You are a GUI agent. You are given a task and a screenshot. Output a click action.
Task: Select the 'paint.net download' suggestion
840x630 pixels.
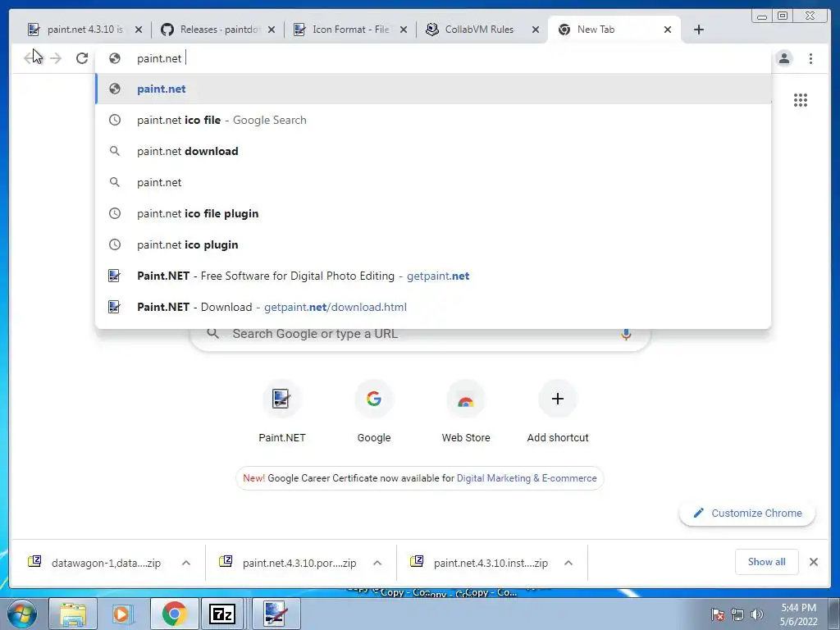(433, 151)
